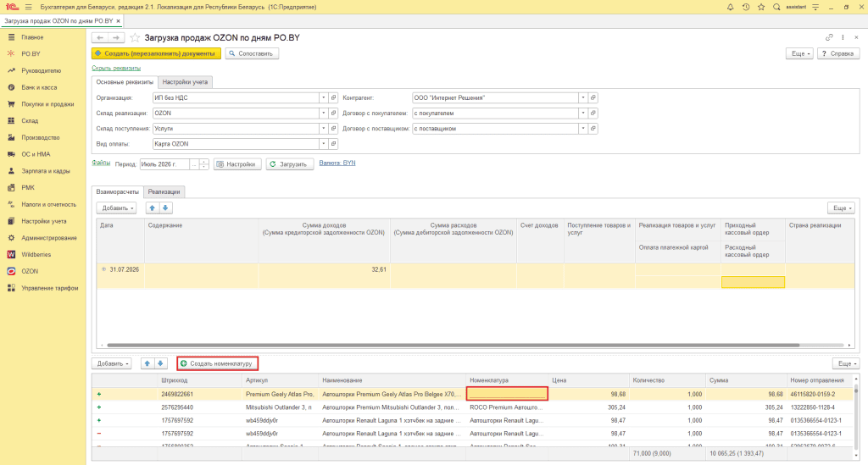Screen dimensions: 868x465
Task: Open the Производство sidebar section
Action: pyautogui.click(x=40, y=137)
